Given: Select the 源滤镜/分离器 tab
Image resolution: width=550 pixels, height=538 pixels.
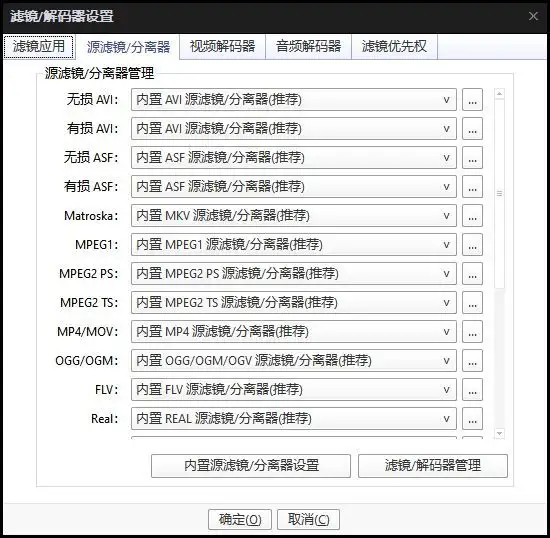Looking at the screenshot, I should coord(128,47).
